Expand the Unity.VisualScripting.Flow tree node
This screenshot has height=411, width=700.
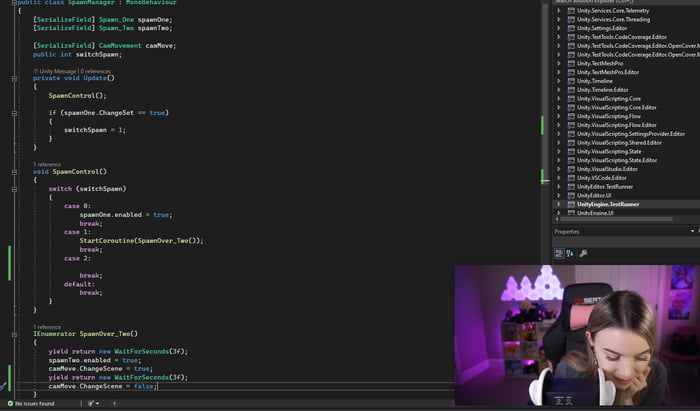[x=559, y=124]
